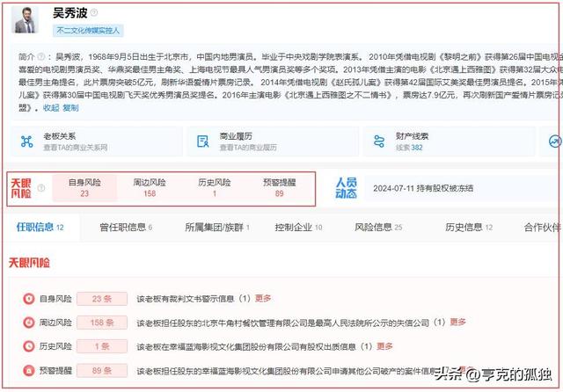Switch to 风险信息 tab
Screen dimensions: 563x392
378,227
